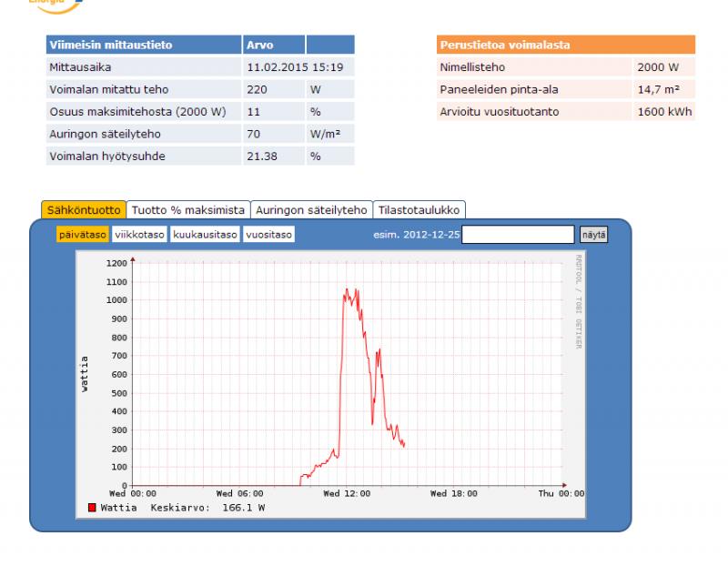Choose the päivätaso daily view
Image resolution: width=728 pixels, height=576 pixels.
pos(83,235)
